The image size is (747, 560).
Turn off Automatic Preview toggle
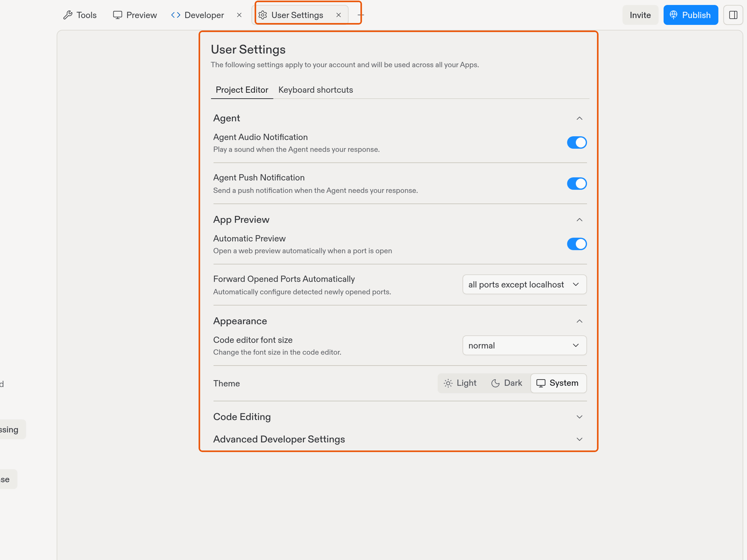point(577,244)
